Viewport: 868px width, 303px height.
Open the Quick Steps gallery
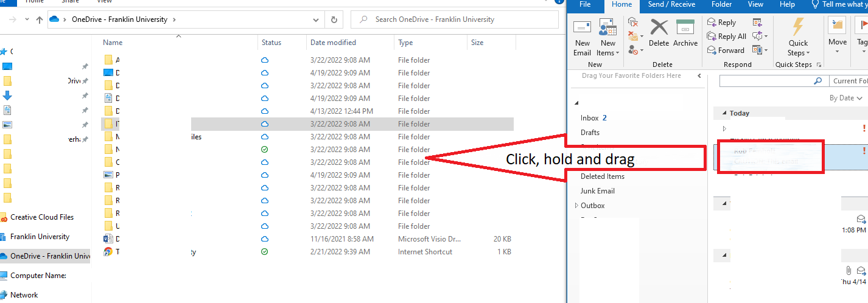coord(798,38)
